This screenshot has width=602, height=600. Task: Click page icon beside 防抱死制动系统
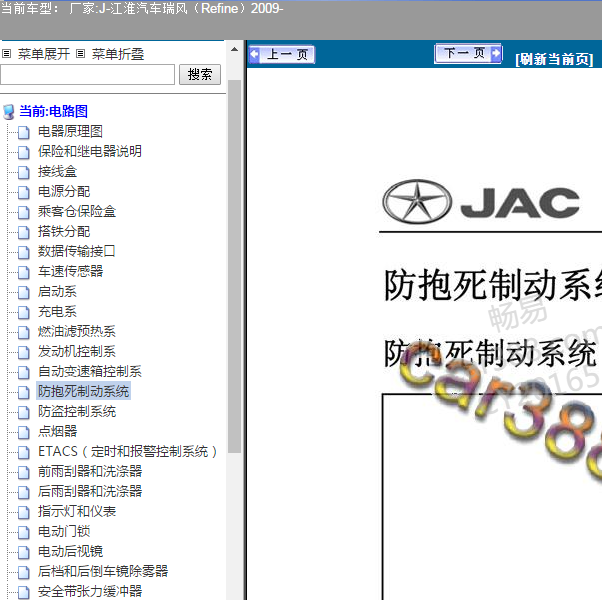point(24,392)
